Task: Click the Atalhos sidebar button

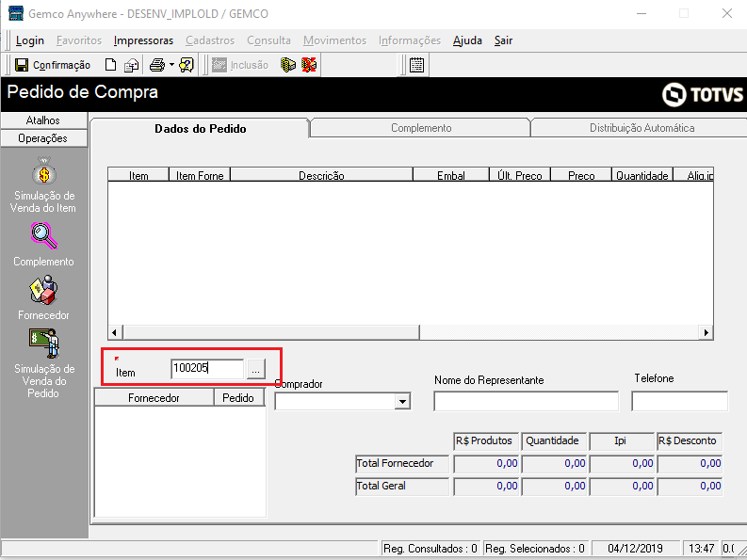Action: [x=43, y=120]
